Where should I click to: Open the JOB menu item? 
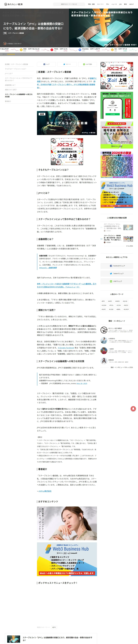(120, 4)
